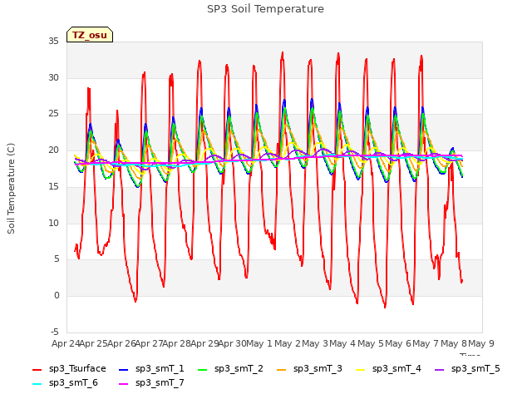Click the purple sp3_smT_5 legend swatch

click(439, 369)
